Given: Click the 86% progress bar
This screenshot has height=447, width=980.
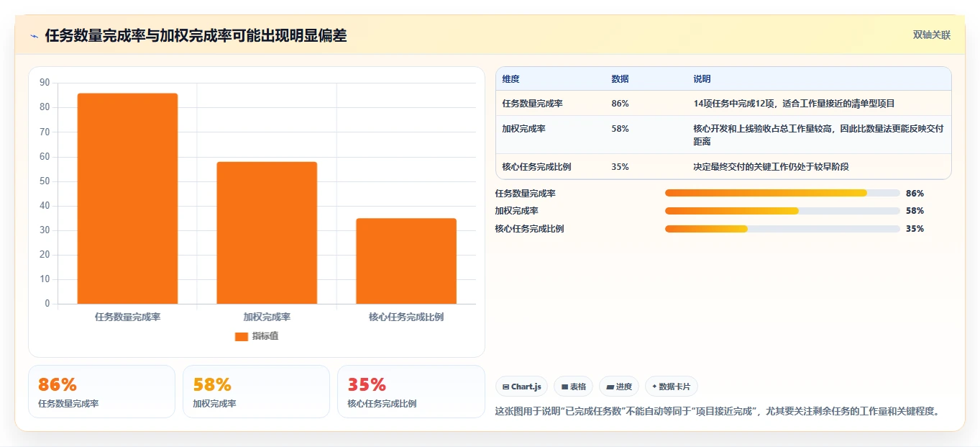Looking at the screenshot, I should 782,194.
